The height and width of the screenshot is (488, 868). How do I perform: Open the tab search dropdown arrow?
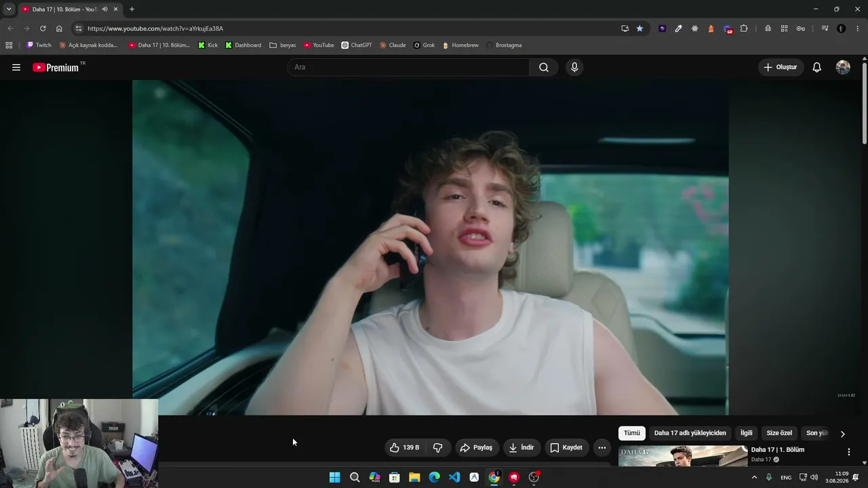click(x=9, y=9)
